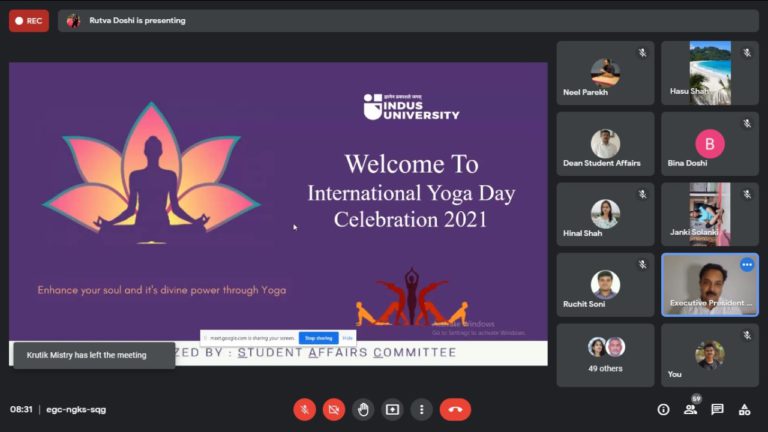Click the muted mic icon on You tile
Screen dimensions: 768x432
point(747,336)
